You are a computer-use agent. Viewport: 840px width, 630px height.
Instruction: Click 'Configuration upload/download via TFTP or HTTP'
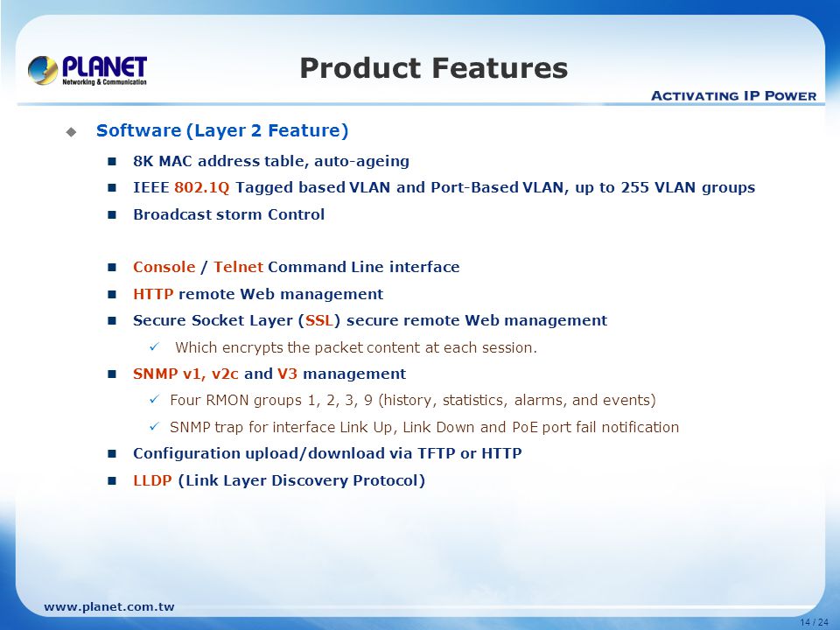(x=327, y=454)
